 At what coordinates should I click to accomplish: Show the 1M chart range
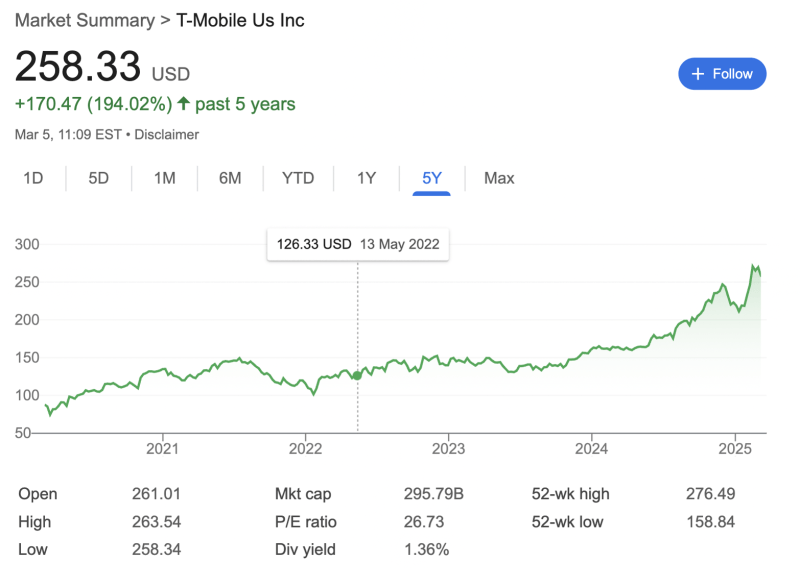[164, 178]
